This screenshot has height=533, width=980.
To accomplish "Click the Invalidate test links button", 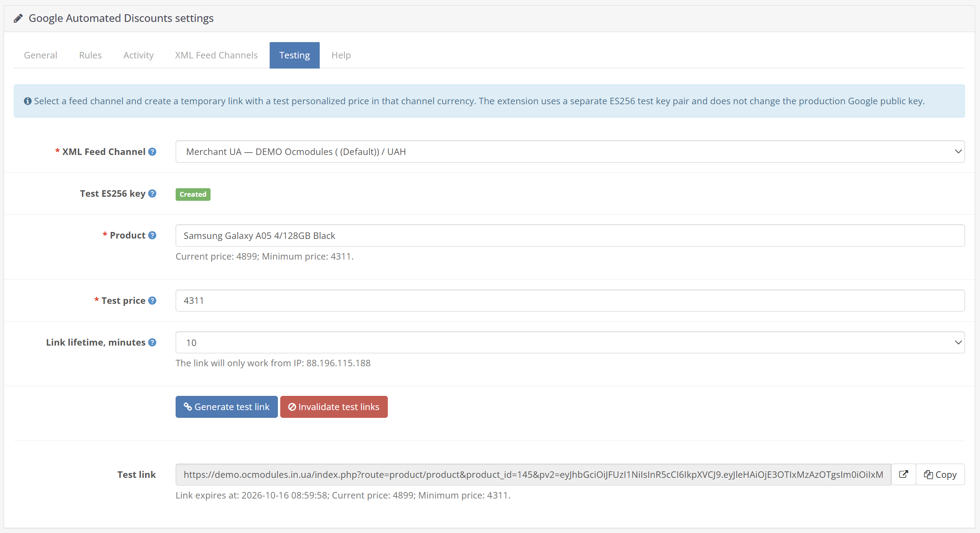I will pos(334,407).
